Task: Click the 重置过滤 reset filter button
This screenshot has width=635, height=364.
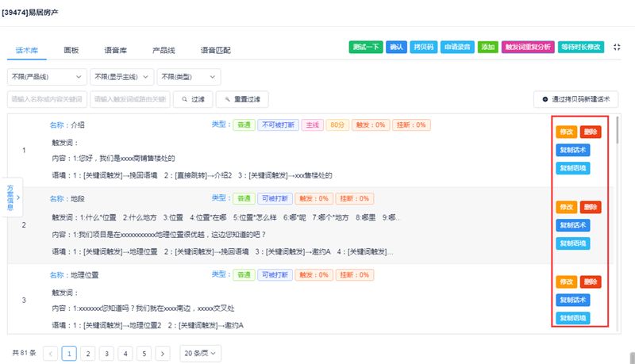Action: click(242, 100)
